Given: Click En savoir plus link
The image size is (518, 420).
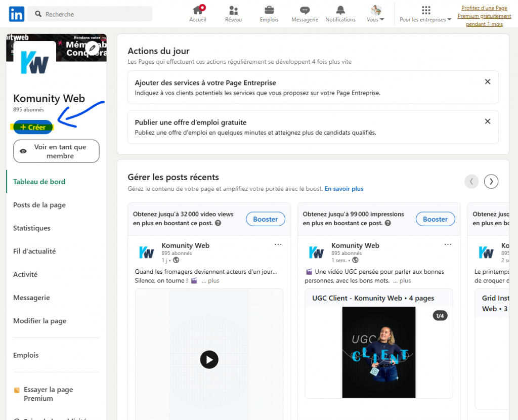Looking at the screenshot, I should click(344, 189).
